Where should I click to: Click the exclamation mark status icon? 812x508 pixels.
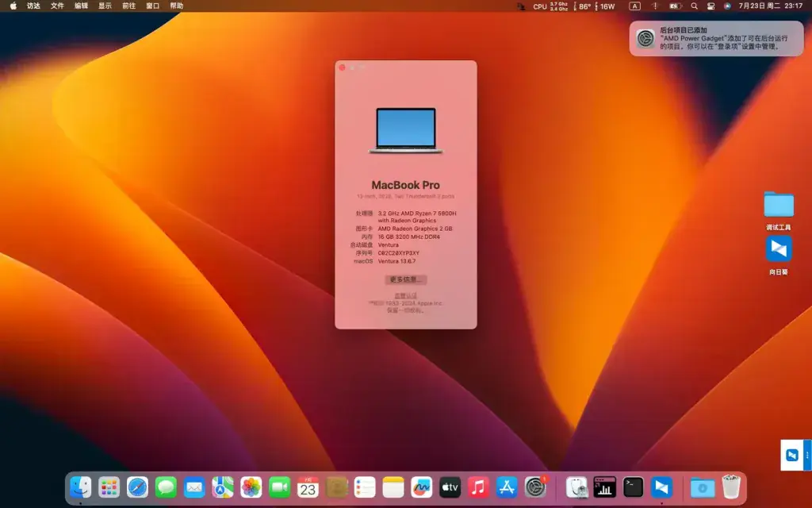click(x=654, y=6)
